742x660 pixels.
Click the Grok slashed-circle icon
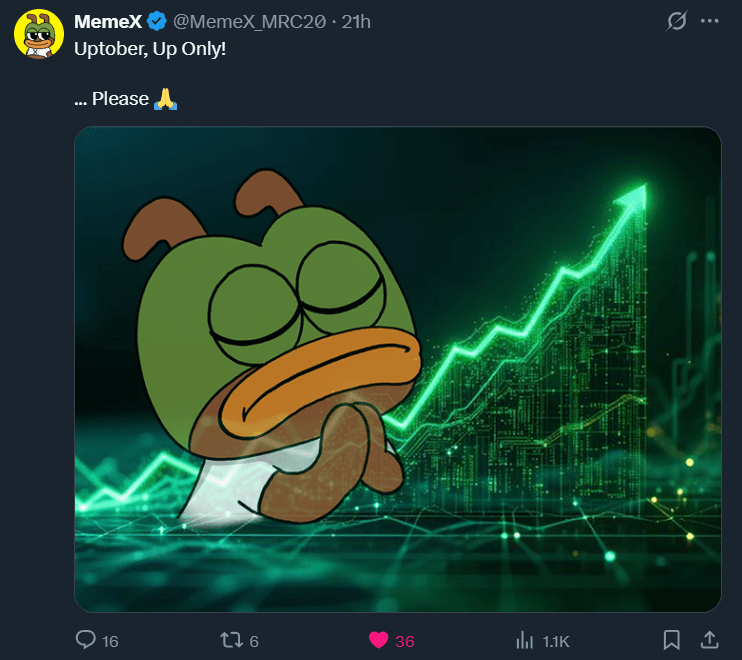point(677,21)
